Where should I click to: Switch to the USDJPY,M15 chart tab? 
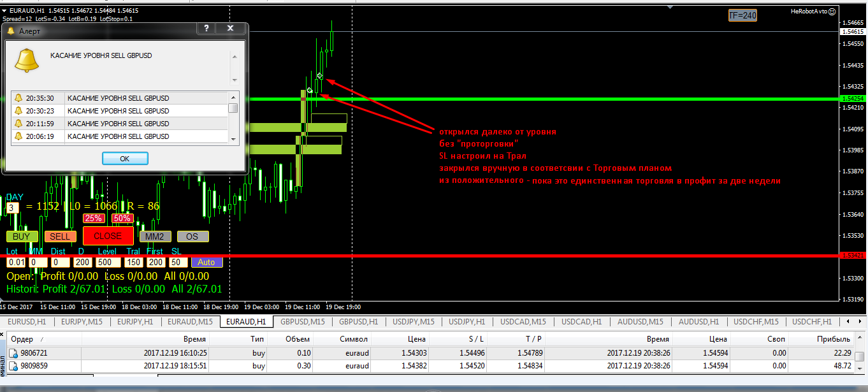pyautogui.click(x=413, y=321)
